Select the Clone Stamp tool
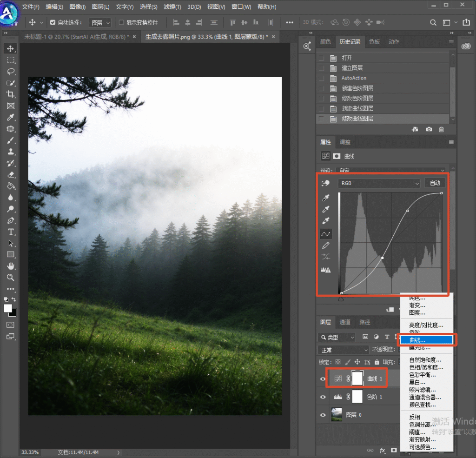The width and height of the screenshot is (476, 458). (x=11, y=152)
